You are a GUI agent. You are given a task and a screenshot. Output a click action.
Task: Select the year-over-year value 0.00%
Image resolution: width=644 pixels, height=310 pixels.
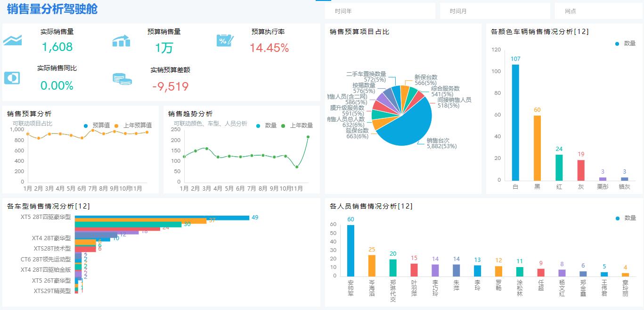tap(57, 85)
